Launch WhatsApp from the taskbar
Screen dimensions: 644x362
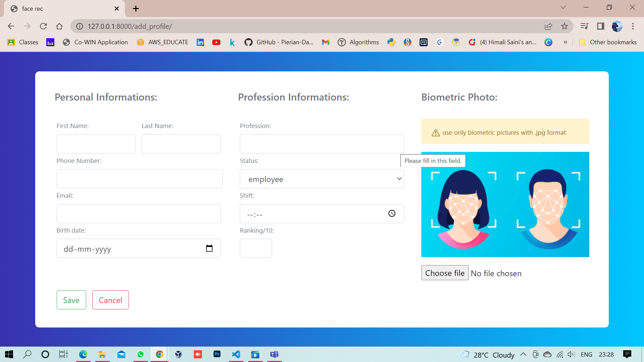(x=141, y=354)
